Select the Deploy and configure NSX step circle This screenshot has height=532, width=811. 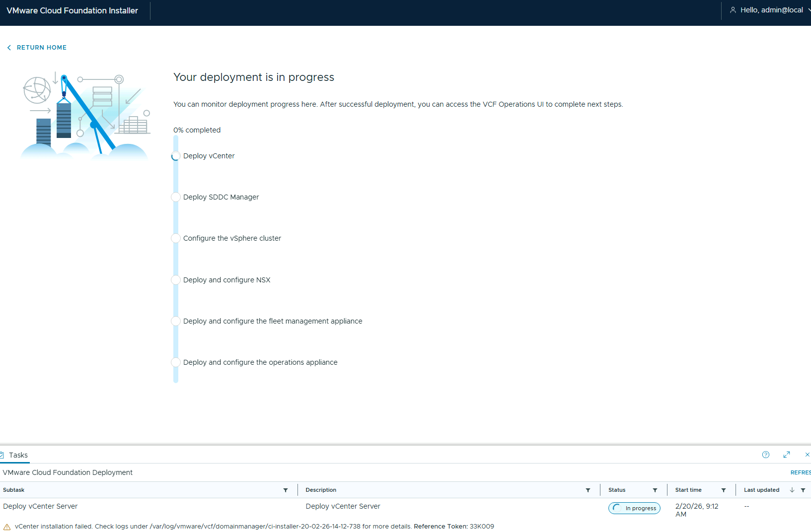176,280
